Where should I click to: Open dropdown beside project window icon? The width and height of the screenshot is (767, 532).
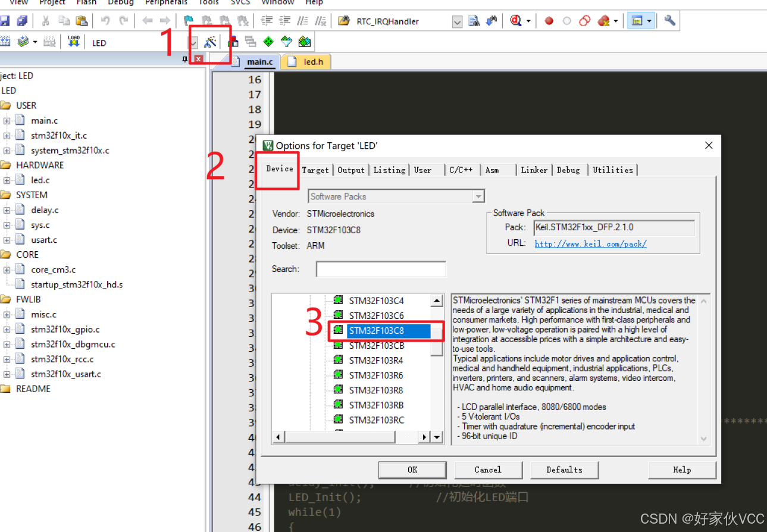coord(649,21)
